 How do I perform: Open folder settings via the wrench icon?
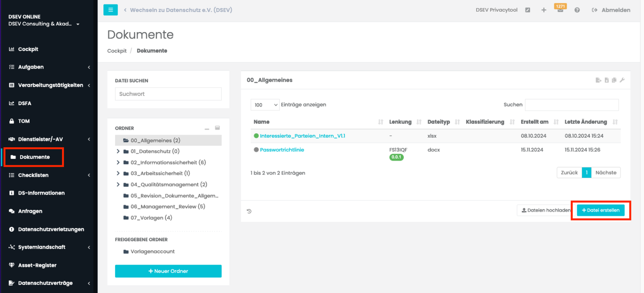[622, 80]
